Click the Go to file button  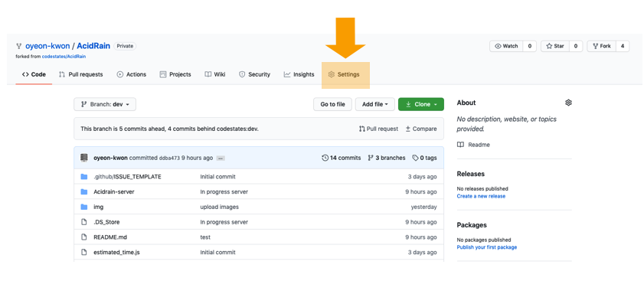point(332,104)
